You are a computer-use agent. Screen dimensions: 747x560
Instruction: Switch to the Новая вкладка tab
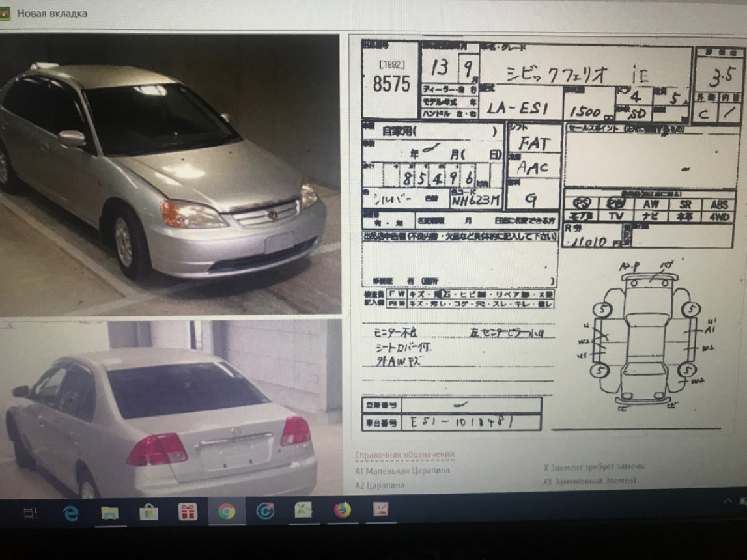point(52,13)
